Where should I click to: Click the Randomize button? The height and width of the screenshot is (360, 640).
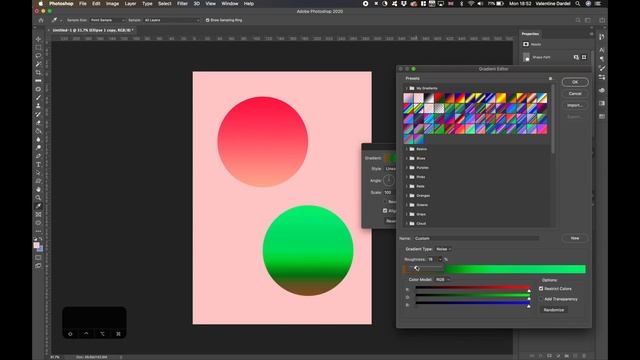[x=554, y=310]
